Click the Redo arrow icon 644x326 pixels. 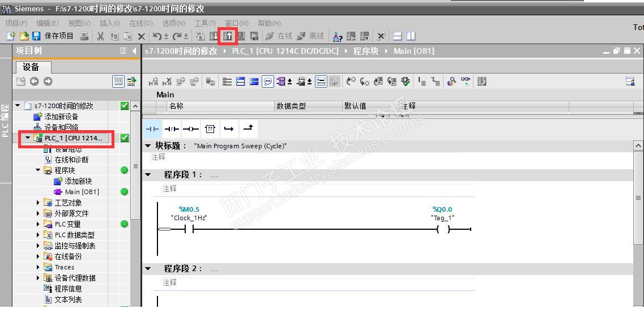pyautogui.click(x=177, y=36)
